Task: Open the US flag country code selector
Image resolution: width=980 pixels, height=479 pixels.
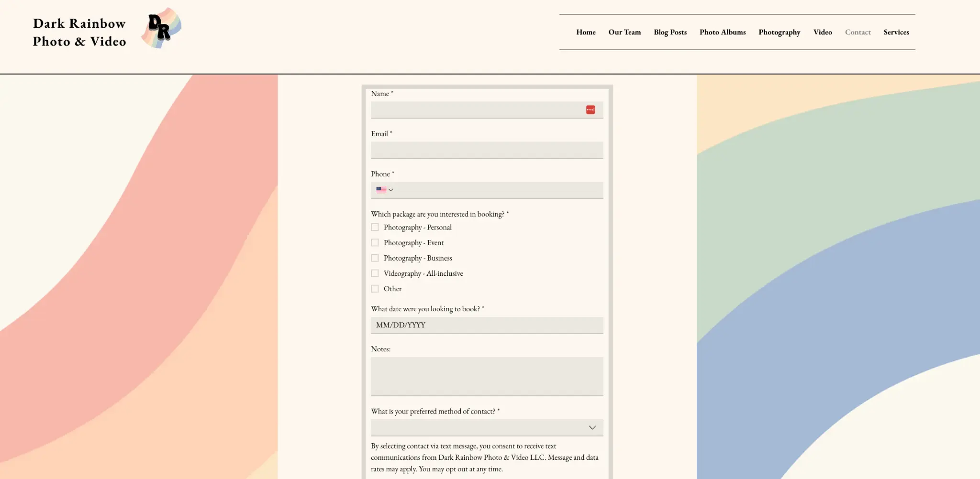Action: (x=384, y=190)
